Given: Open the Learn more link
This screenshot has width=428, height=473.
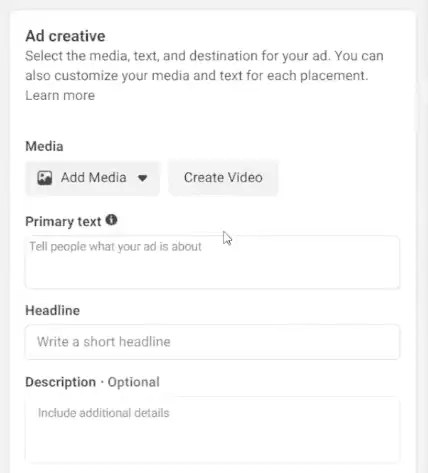Looking at the screenshot, I should click(x=60, y=96).
